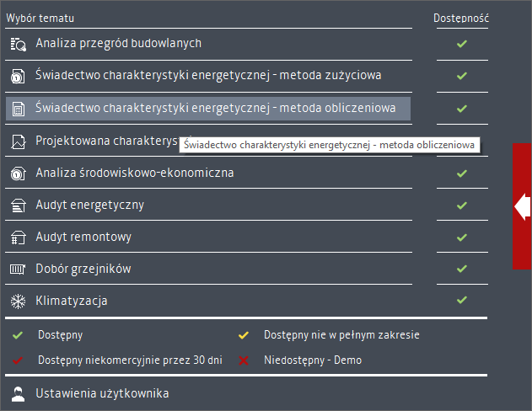Viewport: 532px width, 411px height.
Task: Click the Projektowana charakterystyka icon
Action: pos(18,141)
